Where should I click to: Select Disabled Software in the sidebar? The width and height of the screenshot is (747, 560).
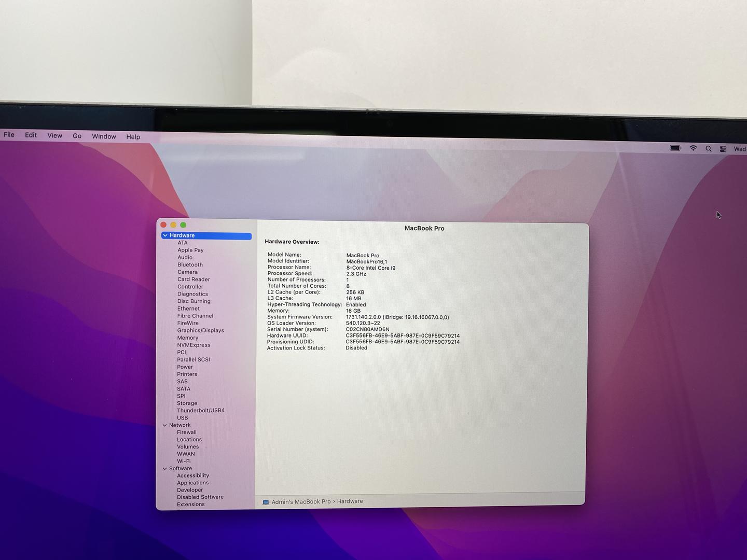200,497
